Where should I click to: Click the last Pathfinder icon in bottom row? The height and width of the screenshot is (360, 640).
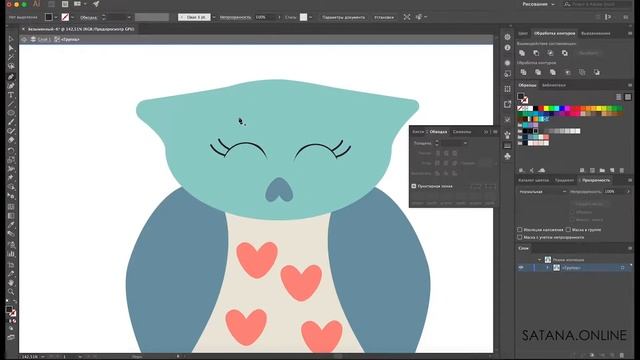tap(597, 72)
